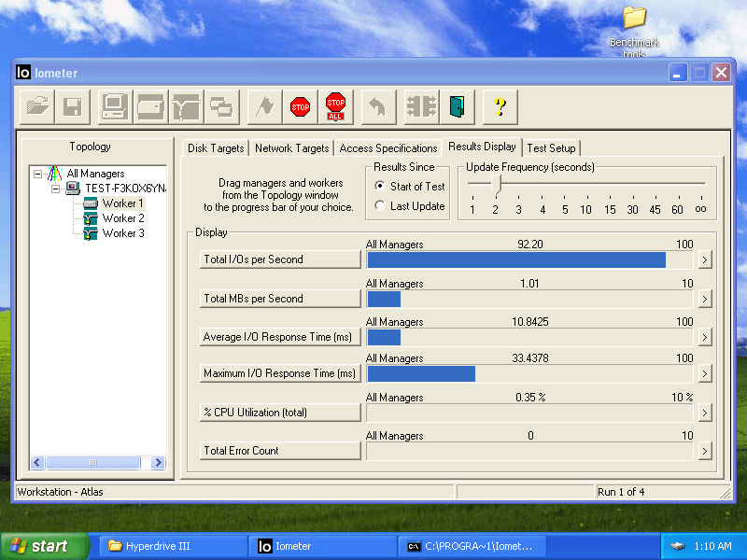The image size is (747, 560).
Task: Start a new network worker icon
Action: coord(186,106)
